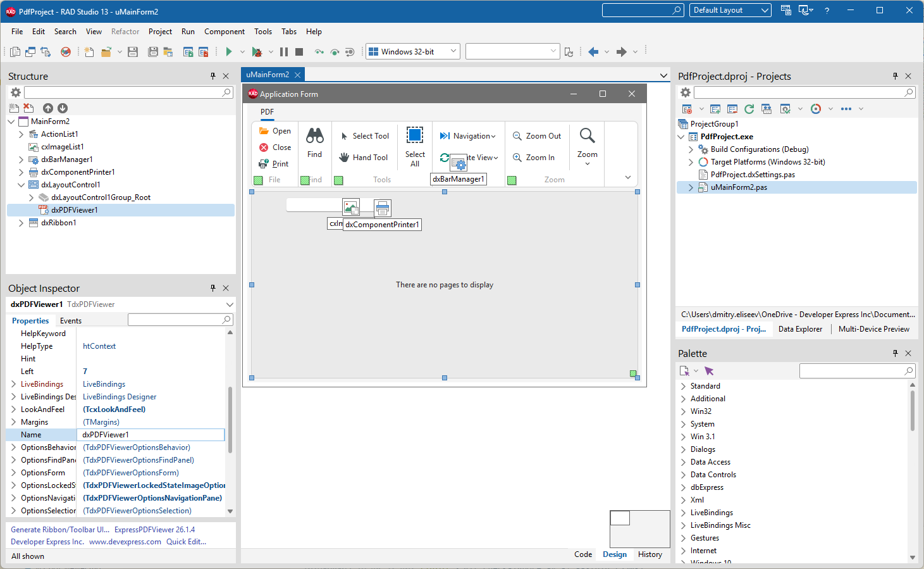Click the Run with debugging bug icon
This screenshot has width=924, height=569.
tap(257, 52)
